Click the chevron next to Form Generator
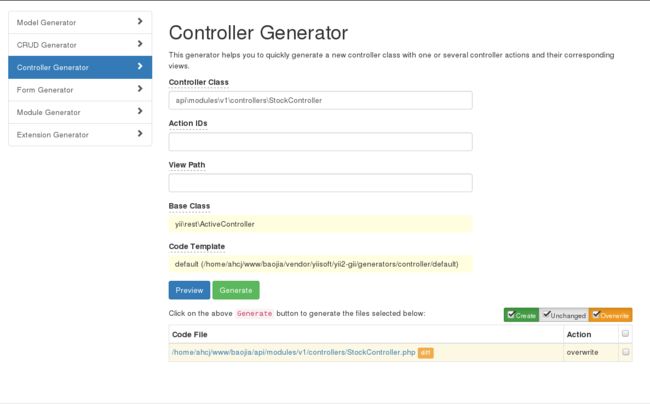650x404 pixels. [140, 88]
